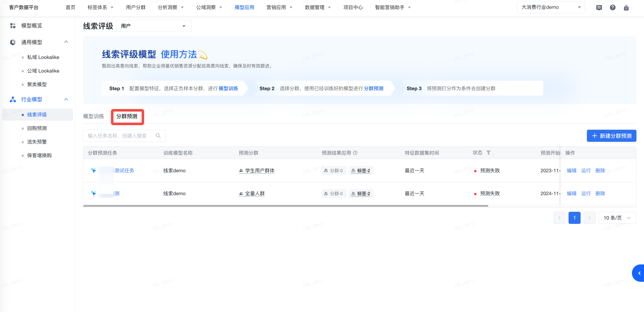Screen dimensions: 644x312
Task: Collapse the 行业模型 section chevron
Action: (x=66, y=99)
